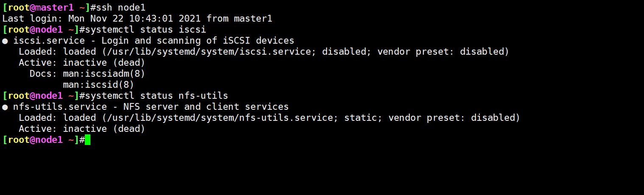644x195 pixels.
Task: Click 'inactive (dead)' under nfs-utils.service
Action: 104,129
